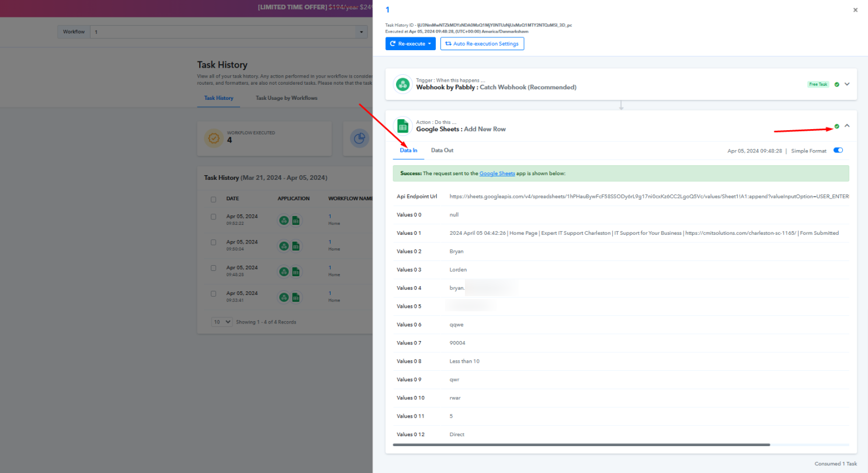Click the green success check on Google Sheets step
Viewport: 868px width, 473px height.
(836, 126)
